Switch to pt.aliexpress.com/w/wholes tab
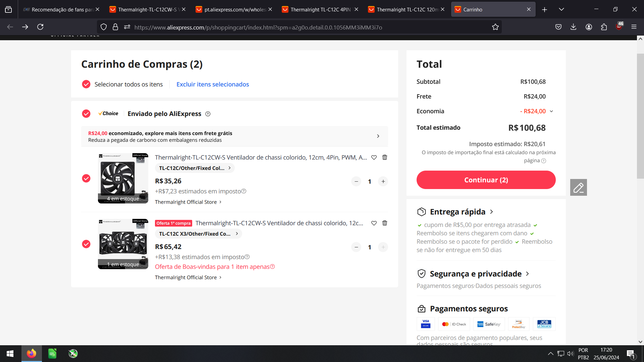644x362 pixels. click(x=233, y=9)
